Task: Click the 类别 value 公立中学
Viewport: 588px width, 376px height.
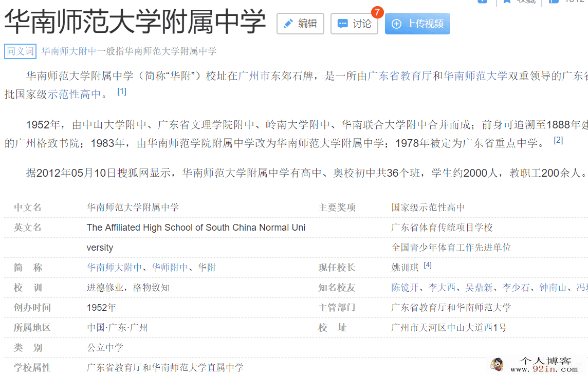Action: [105, 348]
